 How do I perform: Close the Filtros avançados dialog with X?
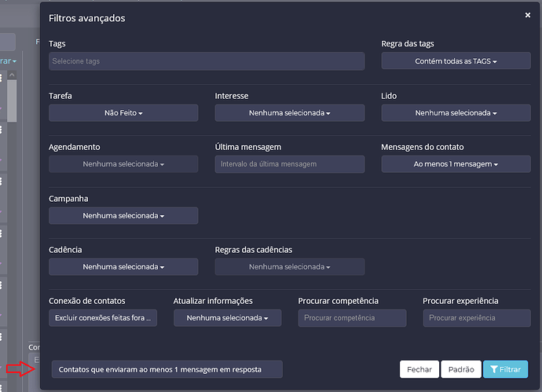[528, 15]
